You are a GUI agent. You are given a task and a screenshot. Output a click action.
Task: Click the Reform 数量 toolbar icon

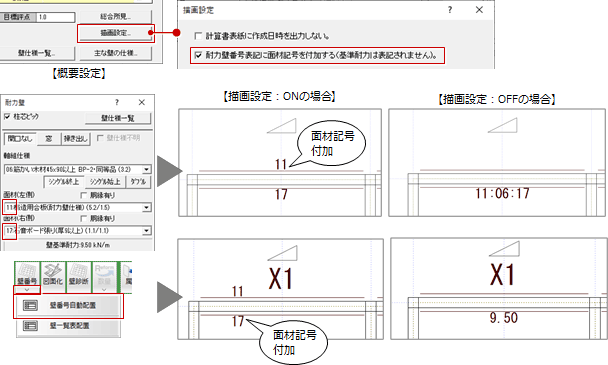coord(104,274)
